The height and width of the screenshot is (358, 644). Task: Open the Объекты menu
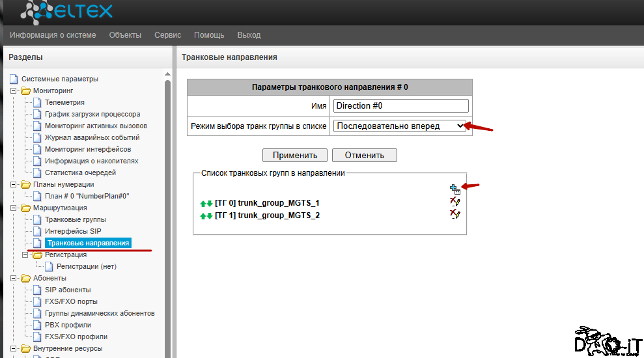(x=125, y=35)
